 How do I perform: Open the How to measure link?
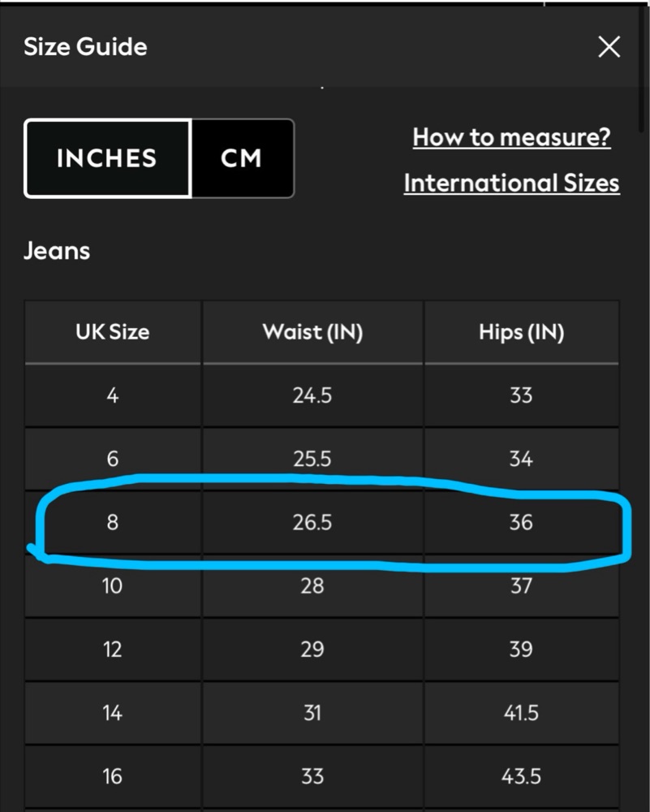click(x=511, y=137)
